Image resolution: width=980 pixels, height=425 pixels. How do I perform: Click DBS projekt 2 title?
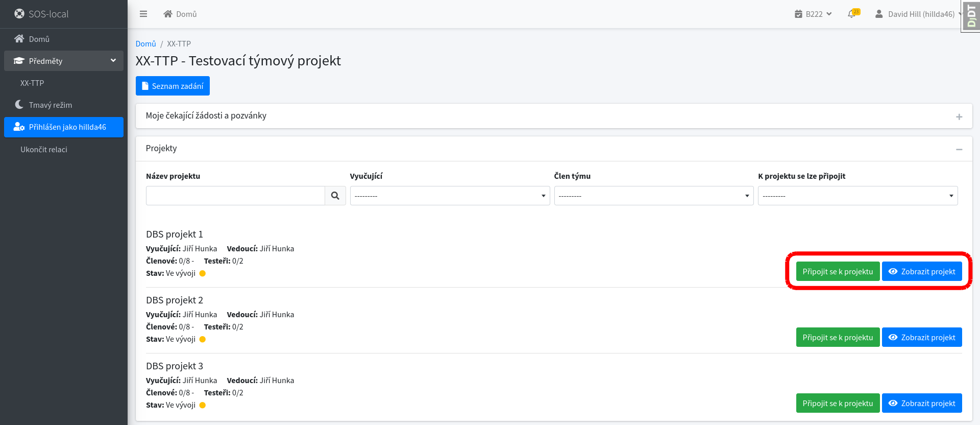point(175,300)
